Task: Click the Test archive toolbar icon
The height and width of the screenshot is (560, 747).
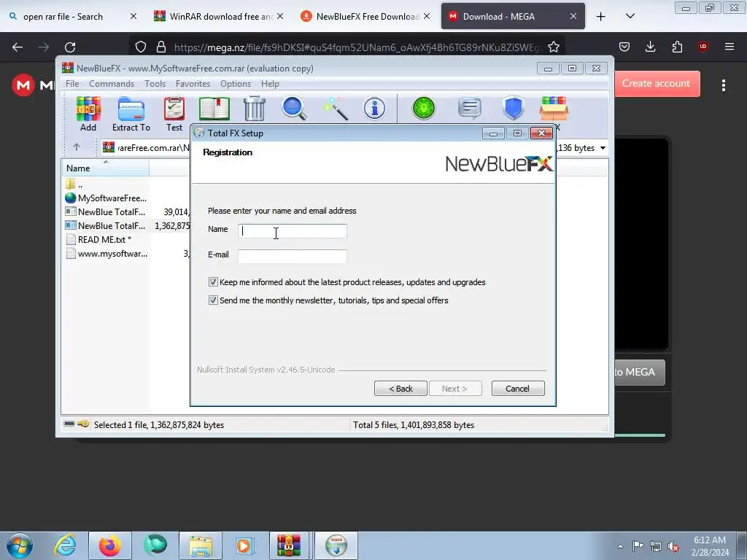Action: click(x=174, y=114)
